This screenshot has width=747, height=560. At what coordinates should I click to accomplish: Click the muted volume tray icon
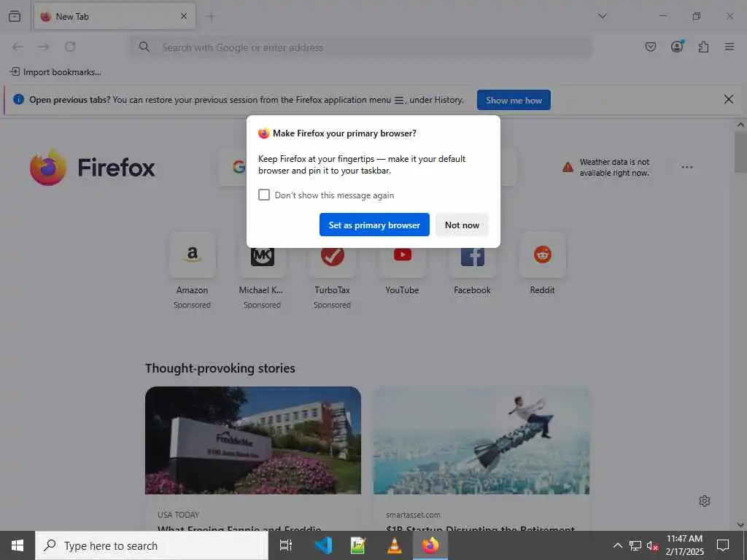coord(653,545)
